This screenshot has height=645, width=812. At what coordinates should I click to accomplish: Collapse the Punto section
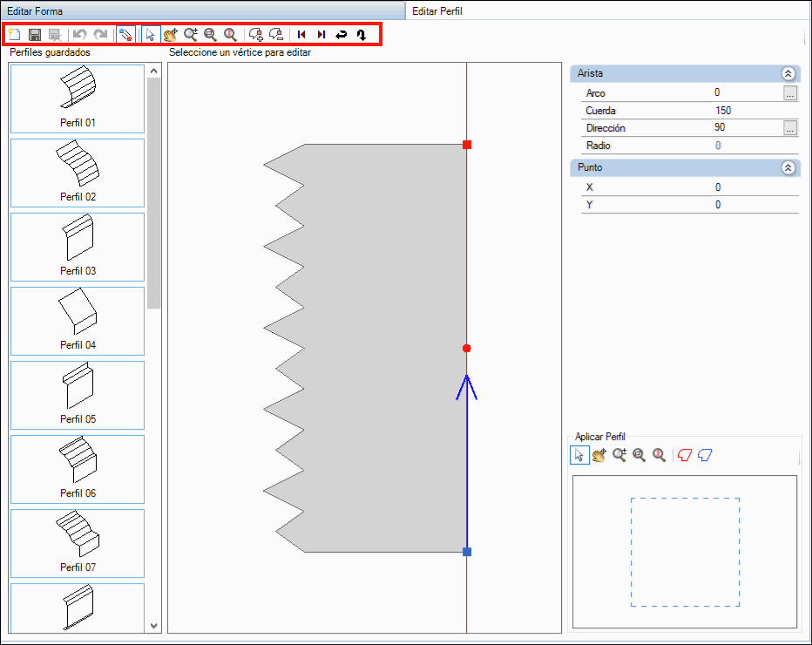[788, 167]
